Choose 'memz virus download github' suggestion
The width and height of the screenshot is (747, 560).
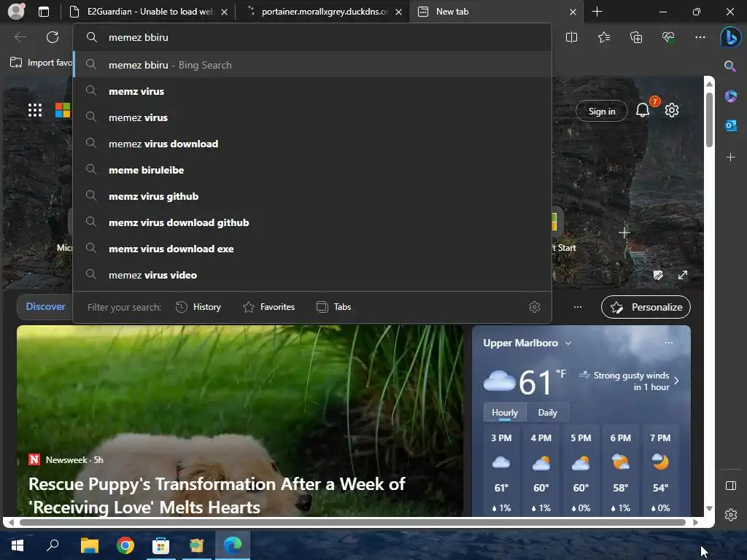[312, 222]
